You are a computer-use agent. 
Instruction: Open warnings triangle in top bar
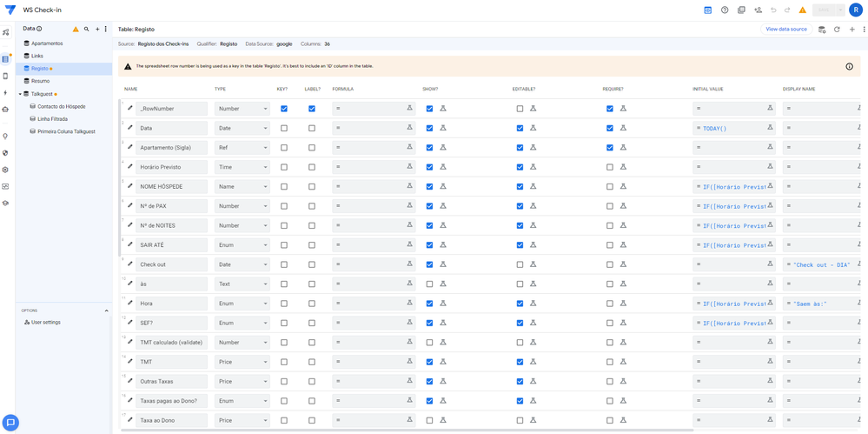(x=802, y=10)
